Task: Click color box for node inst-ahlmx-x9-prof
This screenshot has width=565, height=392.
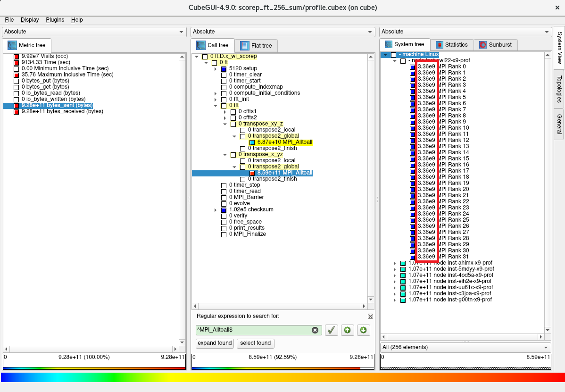Action: coord(403,263)
